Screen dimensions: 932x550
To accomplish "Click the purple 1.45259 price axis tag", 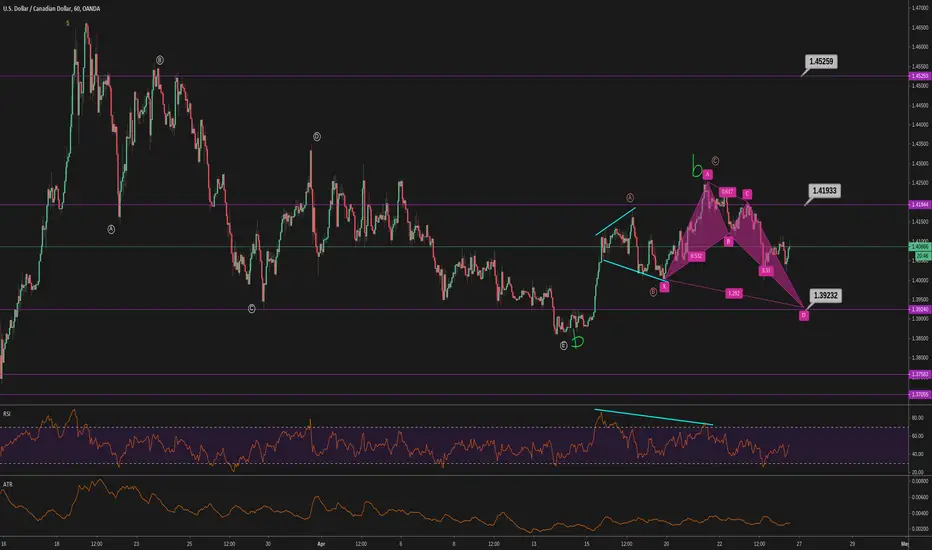I will [920, 76].
